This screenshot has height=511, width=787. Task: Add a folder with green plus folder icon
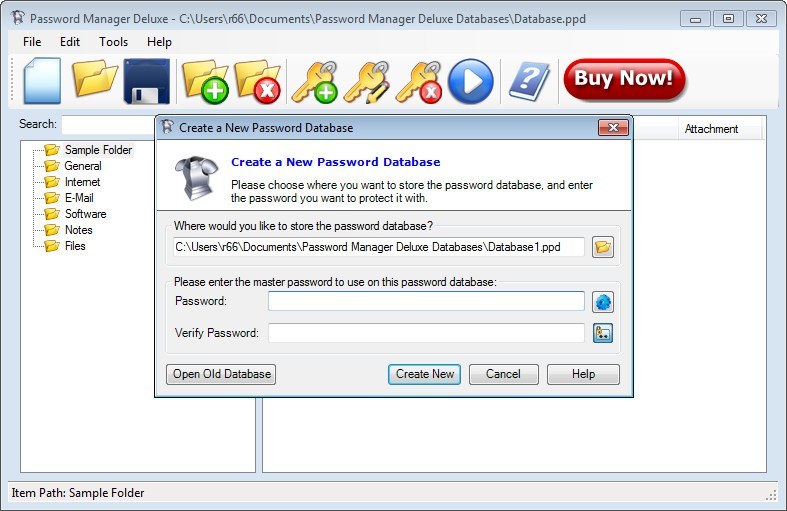point(205,82)
